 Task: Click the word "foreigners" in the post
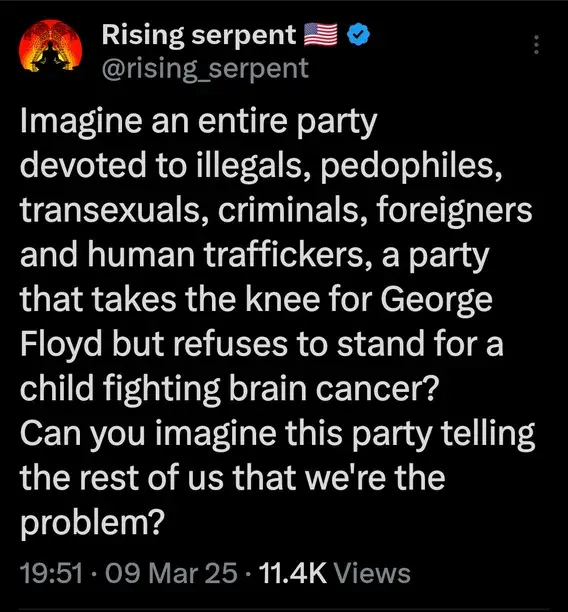click(454, 211)
